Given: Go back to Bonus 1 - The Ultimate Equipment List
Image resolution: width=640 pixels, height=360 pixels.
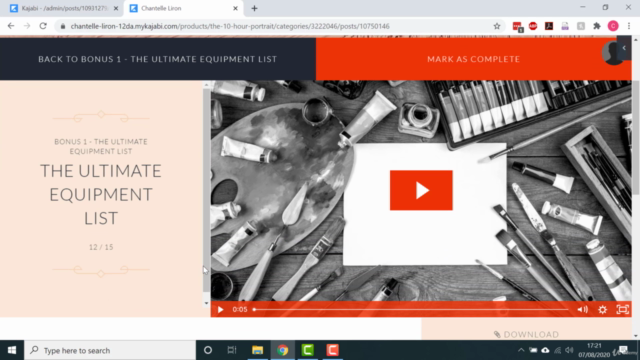Looking at the screenshot, I should click(x=158, y=59).
